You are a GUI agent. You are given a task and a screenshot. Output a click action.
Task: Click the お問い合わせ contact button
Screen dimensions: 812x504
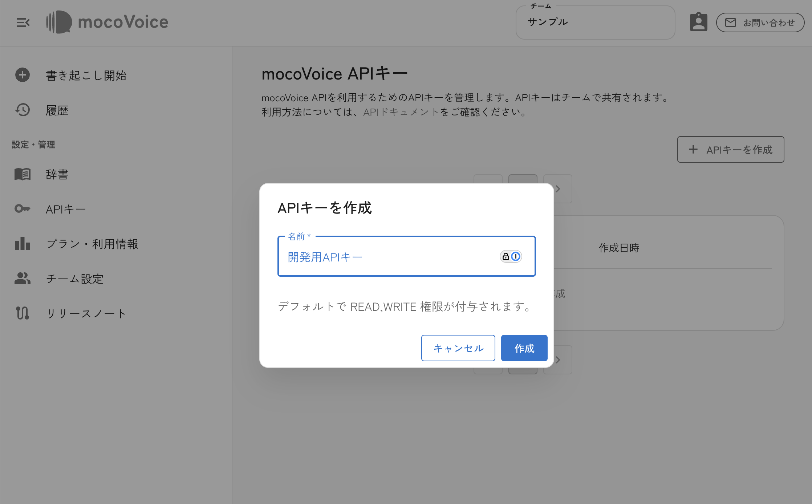click(760, 23)
